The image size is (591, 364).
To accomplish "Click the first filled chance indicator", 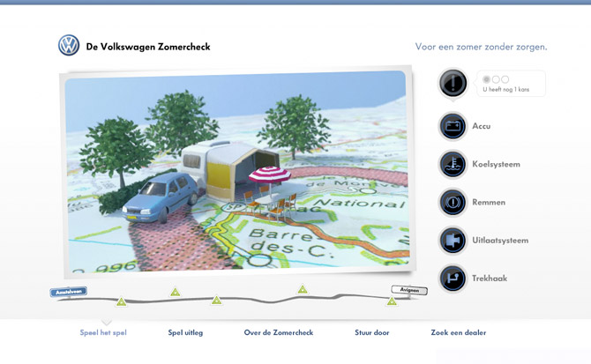I will [487, 79].
